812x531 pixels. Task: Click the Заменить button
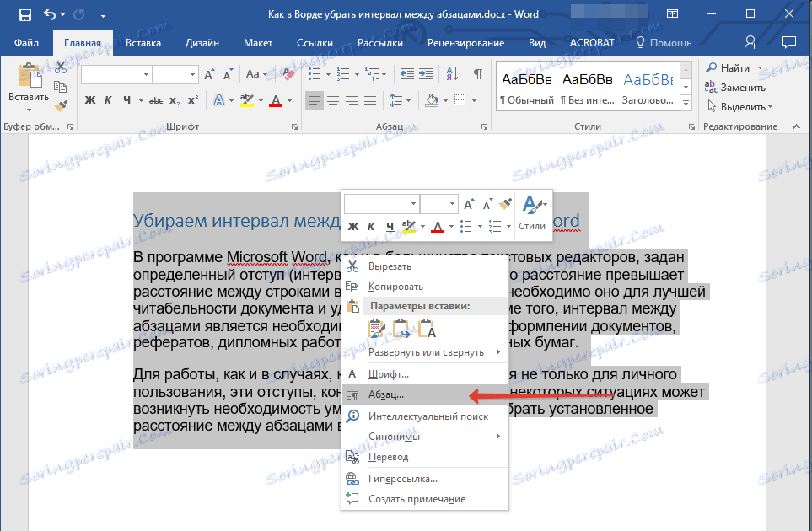(x=735, y=88)
